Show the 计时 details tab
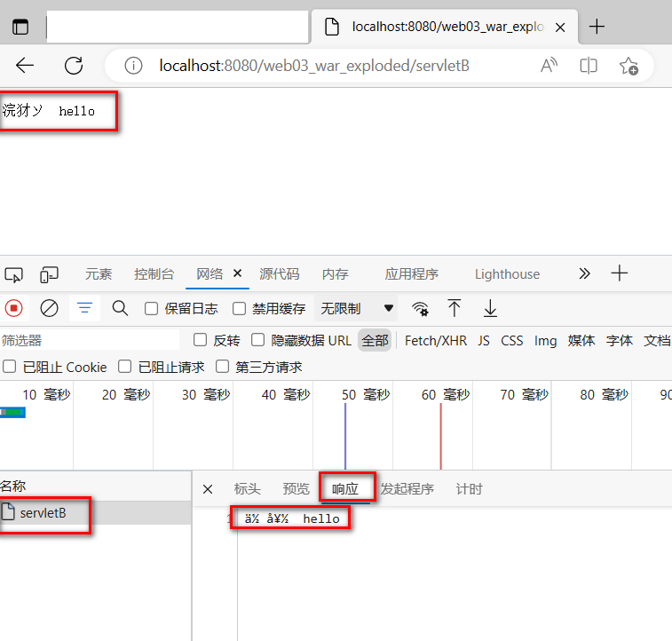The image size is (672, 641). [470, 489]
